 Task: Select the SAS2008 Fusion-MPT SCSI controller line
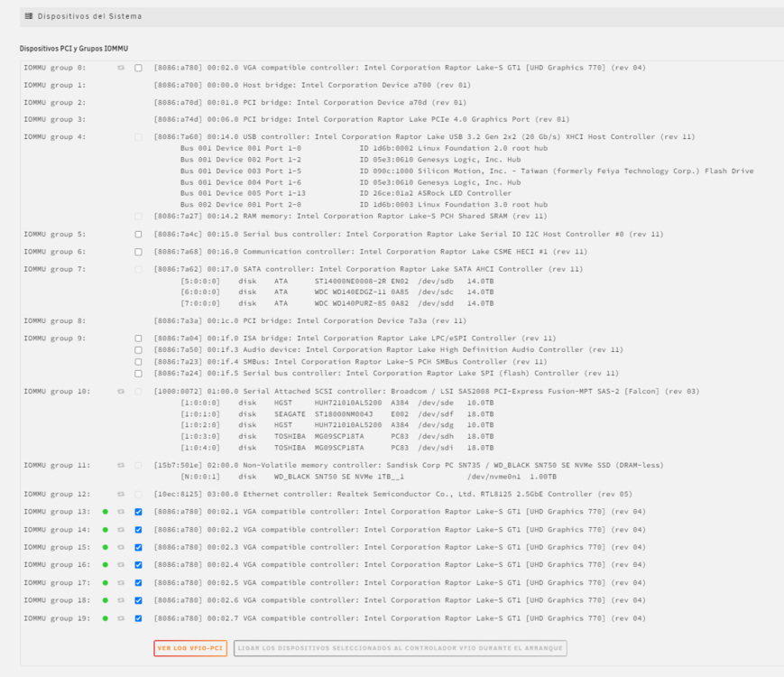tap(427, 391)
